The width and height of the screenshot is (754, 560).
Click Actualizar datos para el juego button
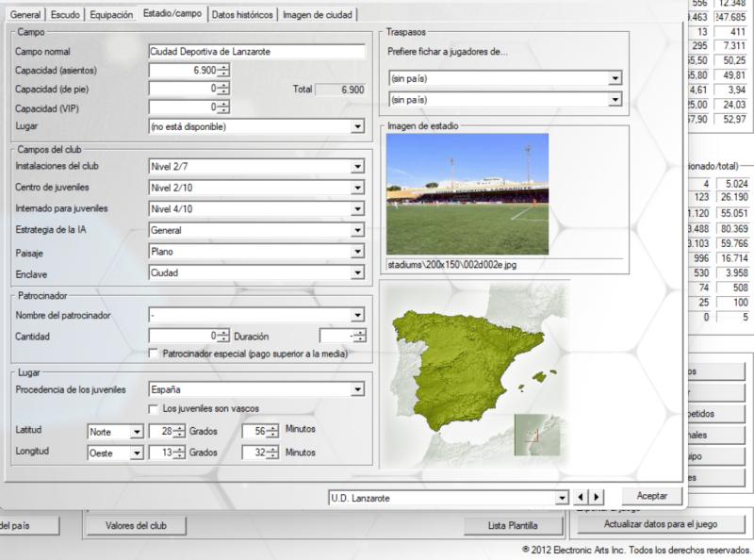click(x=661, y=524)
